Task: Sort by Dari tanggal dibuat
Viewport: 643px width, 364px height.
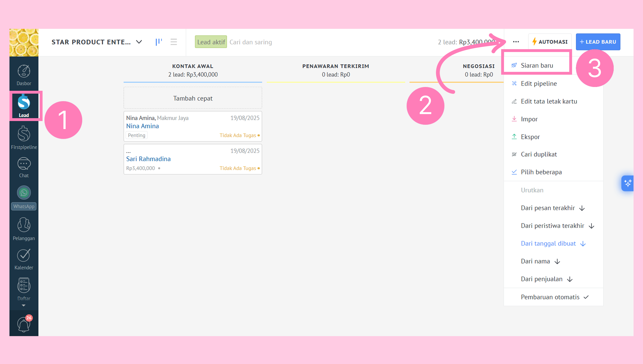Action: 553,243
